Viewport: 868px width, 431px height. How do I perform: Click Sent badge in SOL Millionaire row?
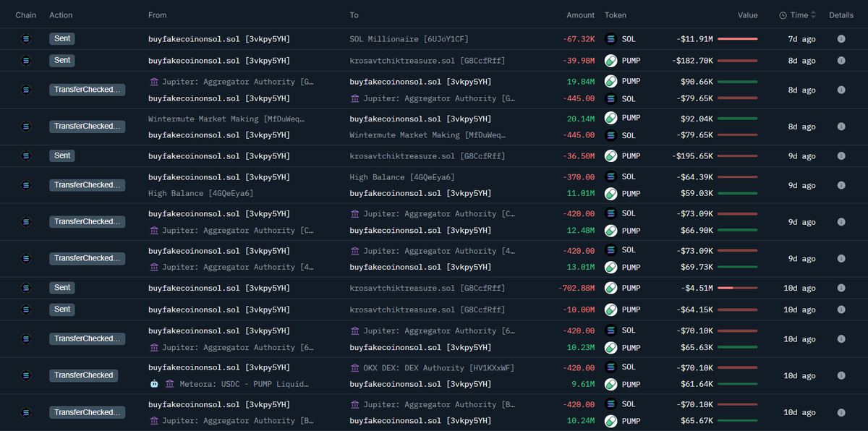[62, 39]
